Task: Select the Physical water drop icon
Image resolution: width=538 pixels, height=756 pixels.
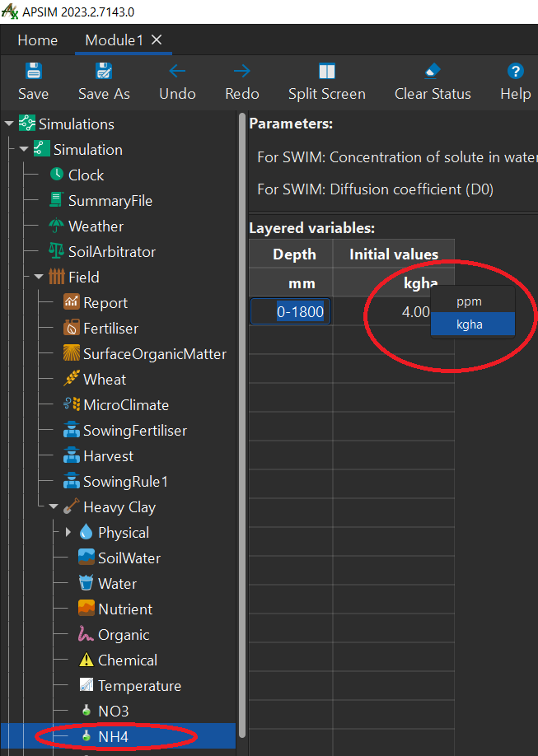Action: pos(86,532)
